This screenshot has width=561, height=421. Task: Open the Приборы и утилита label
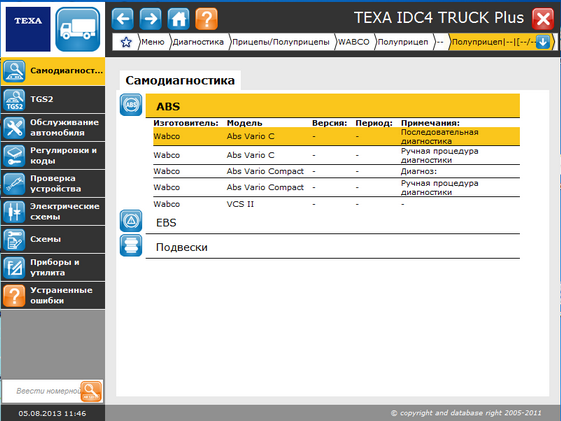coord(55,268)
